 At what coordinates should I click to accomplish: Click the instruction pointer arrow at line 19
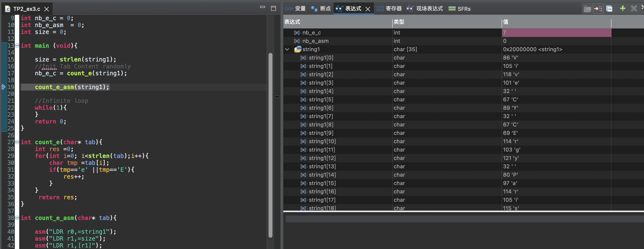coord(3,87)
